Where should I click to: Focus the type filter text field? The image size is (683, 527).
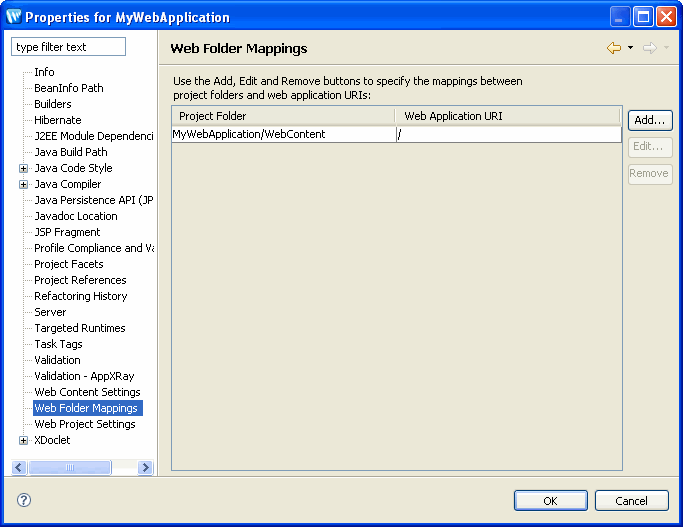[x=68, y=47]
